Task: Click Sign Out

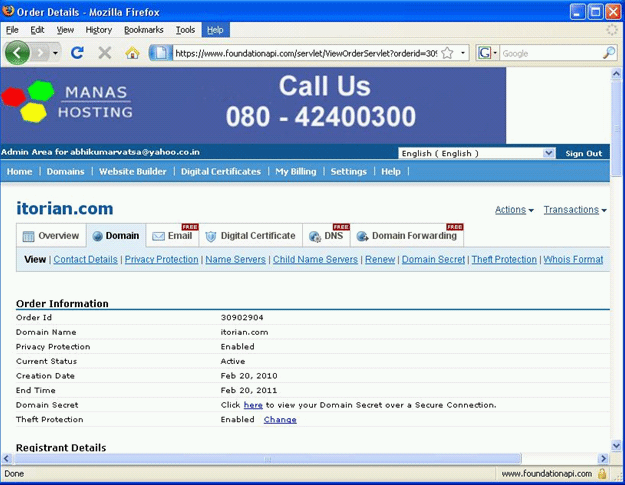Action: coord(584,153)
